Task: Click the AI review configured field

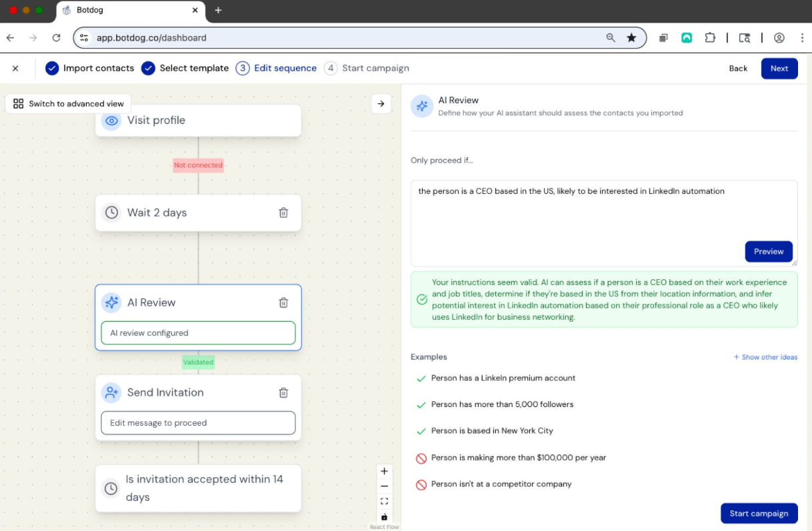Action: [198, 333]
